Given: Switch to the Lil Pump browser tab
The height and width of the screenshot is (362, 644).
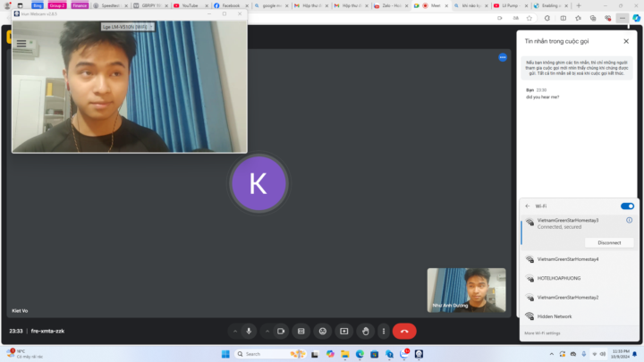Looking at the screenshot, I should tap(510, 5).
